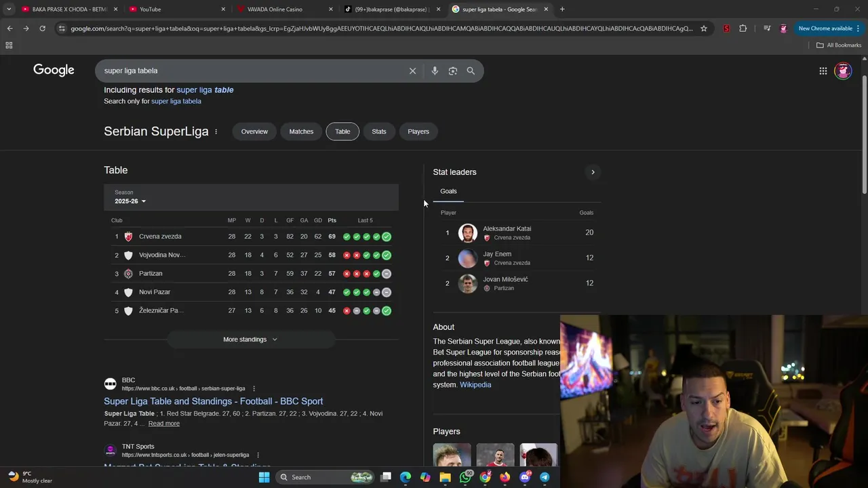This screenshot has height=488, width=868.
Task: Select the Novi Pazar table row
Action: [x=252, y=292]
